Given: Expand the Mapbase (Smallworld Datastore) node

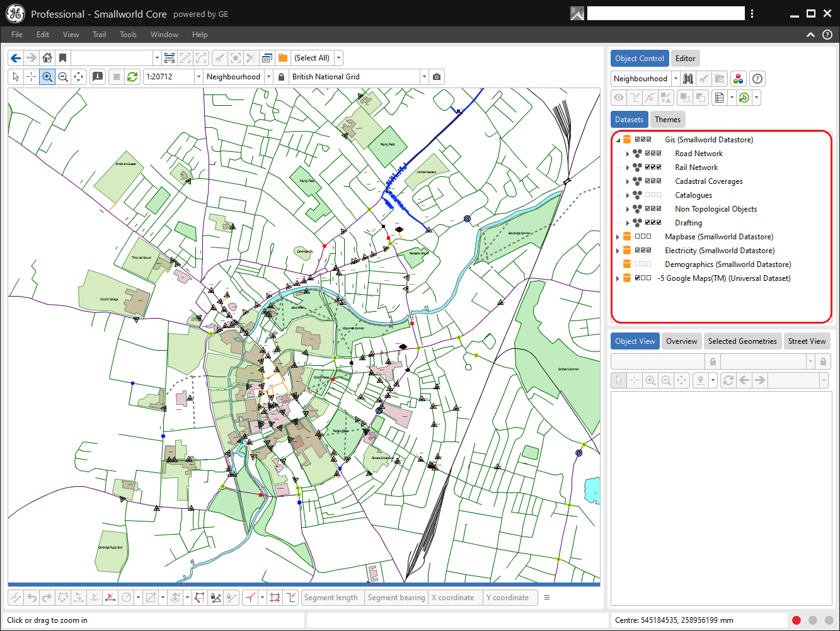Looking at the screenshot, I should pyautogui.click(x=618, y=237).
